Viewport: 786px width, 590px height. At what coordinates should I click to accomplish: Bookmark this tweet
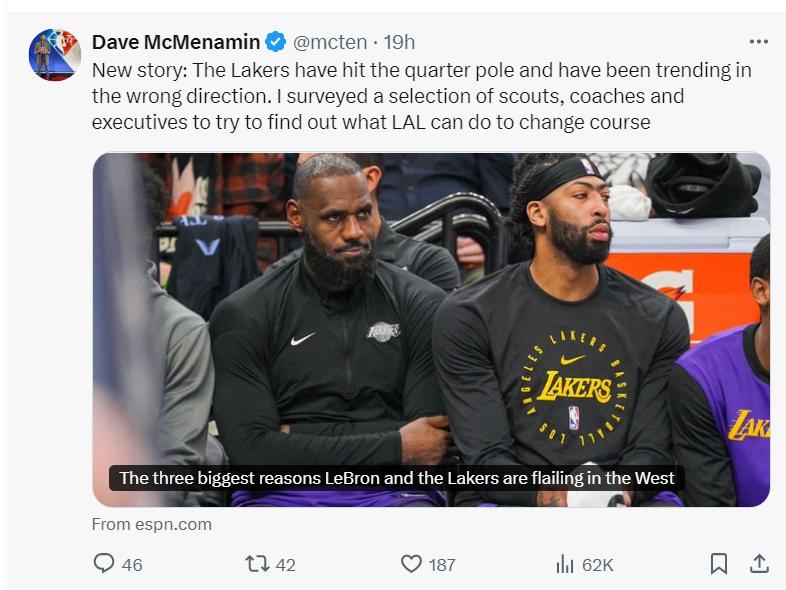(x=718, y=564)
